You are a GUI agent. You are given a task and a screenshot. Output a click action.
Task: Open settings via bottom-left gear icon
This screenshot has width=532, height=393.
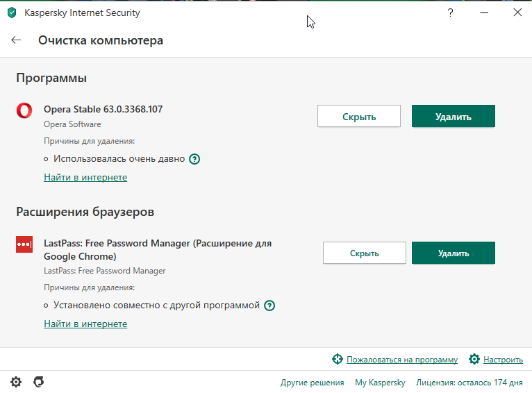pos(15,382)
